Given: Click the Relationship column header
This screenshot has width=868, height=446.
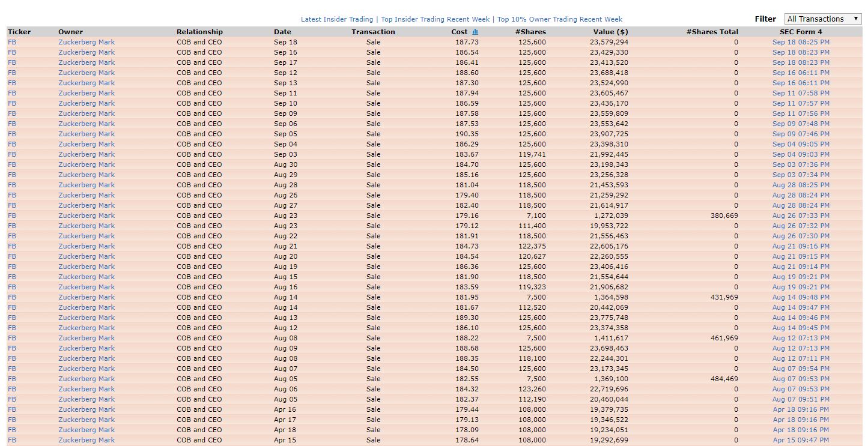Looking at the screenshot, I should [199, 32].
